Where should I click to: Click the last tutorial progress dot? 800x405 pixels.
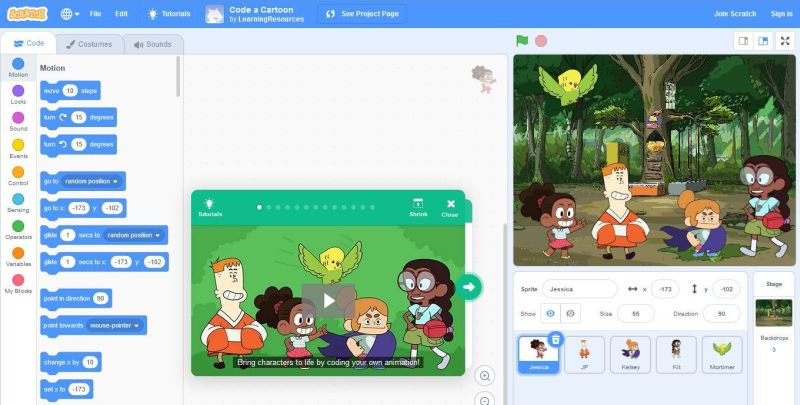point(372,208)
